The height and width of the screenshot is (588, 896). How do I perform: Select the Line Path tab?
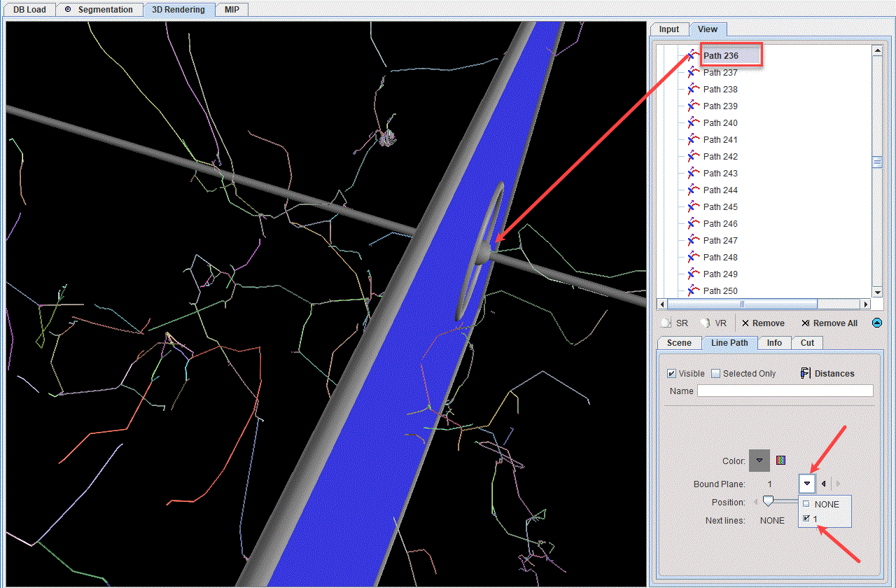(x=729, y=343)
